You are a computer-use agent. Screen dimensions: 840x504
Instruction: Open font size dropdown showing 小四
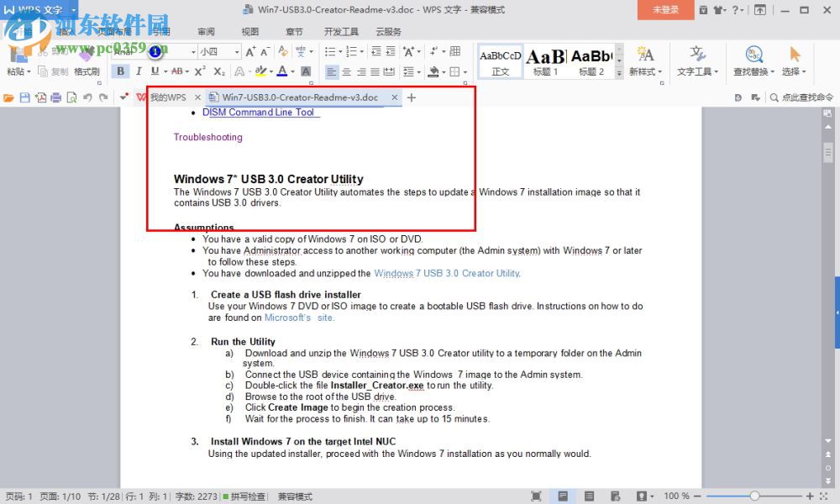pos(237,52)
